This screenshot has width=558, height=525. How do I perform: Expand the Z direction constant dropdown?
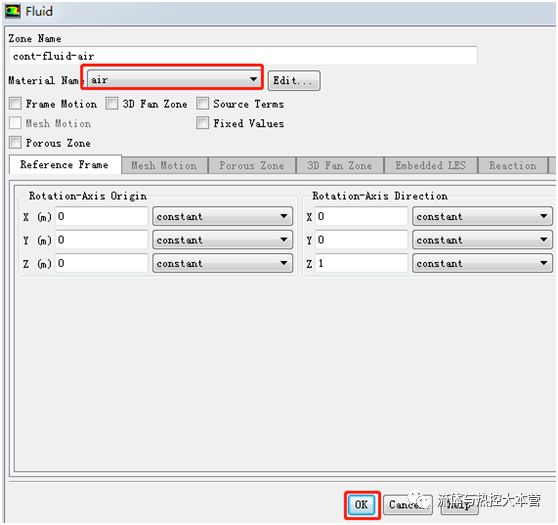(x=483, y=263)
